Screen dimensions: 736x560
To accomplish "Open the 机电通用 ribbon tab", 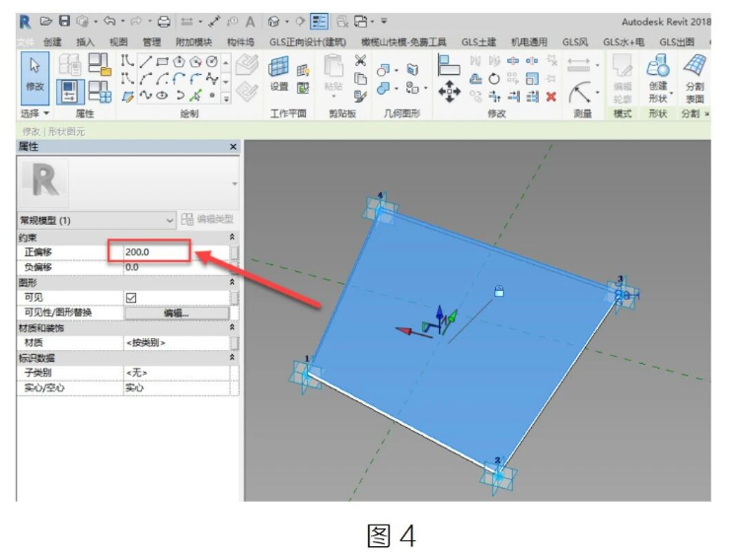I will click(529, 42).
